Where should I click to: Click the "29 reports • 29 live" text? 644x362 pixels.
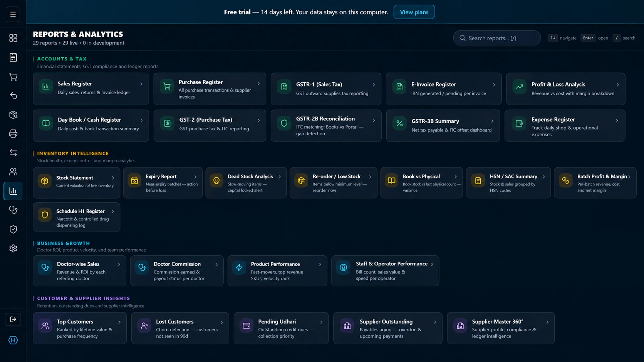55,43
